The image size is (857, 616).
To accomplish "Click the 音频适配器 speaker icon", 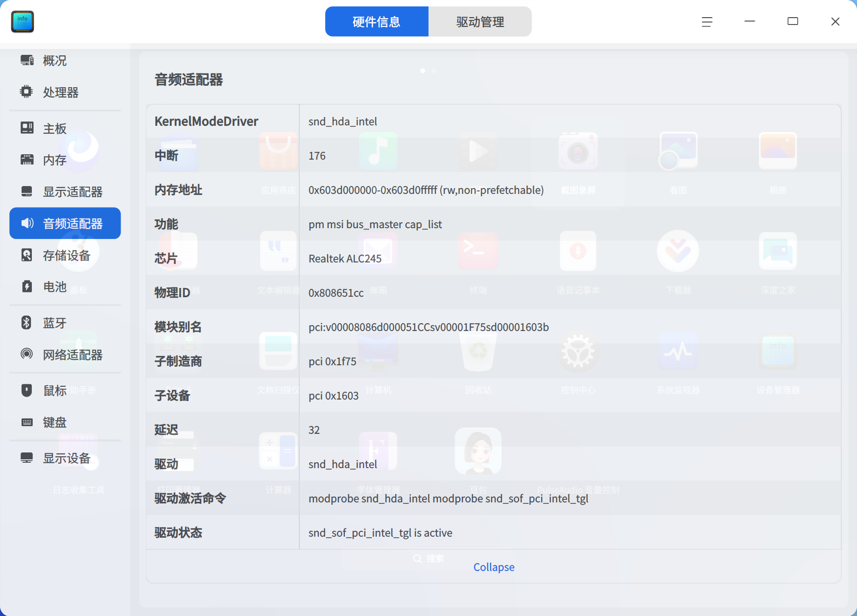I will coord(27,223).
